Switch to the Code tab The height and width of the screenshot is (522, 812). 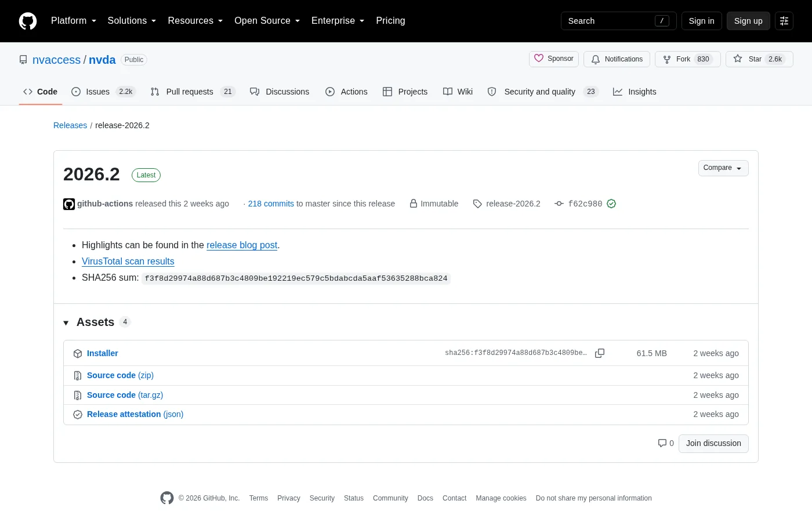click(41, 92)
